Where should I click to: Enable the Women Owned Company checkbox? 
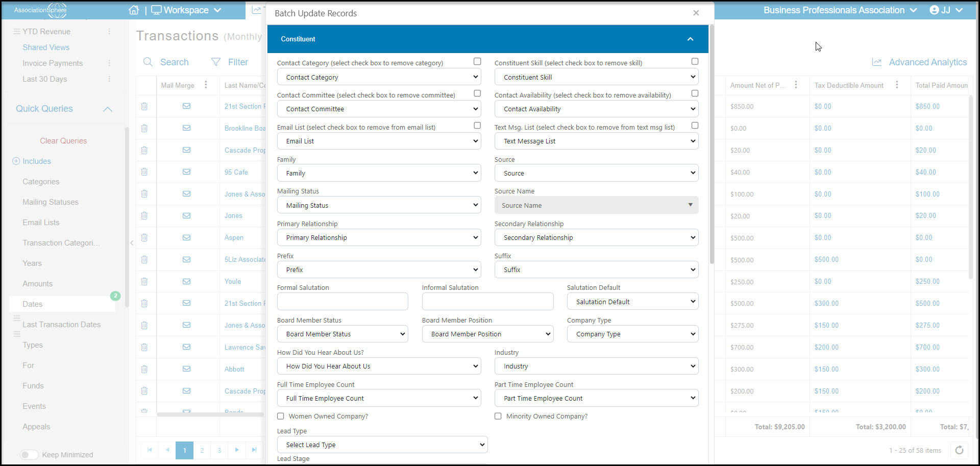(x=281, y=416)
